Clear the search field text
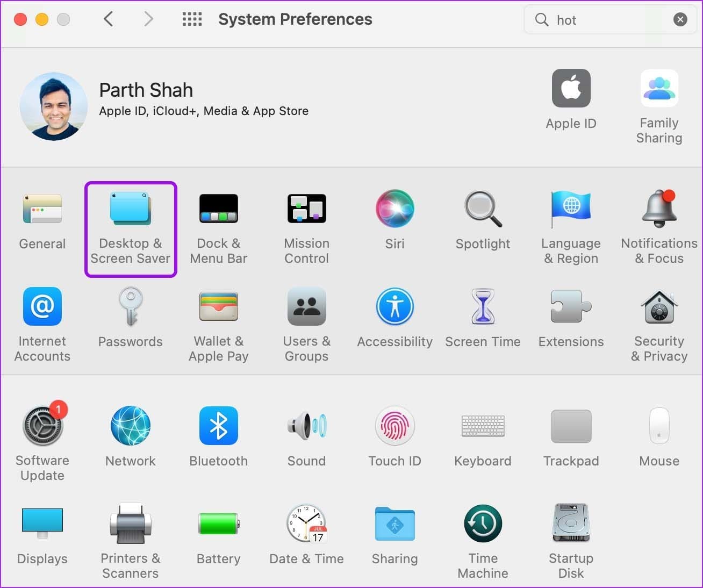 (680, 20)
